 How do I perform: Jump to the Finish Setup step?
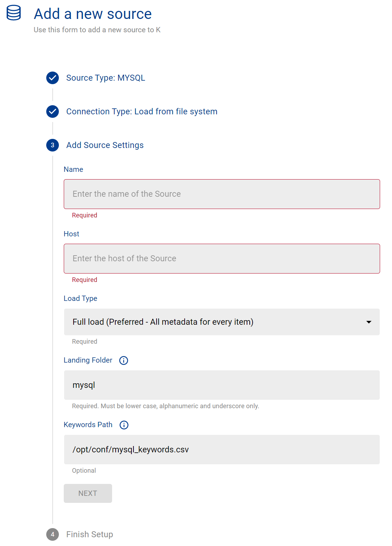tap(89, 534)
